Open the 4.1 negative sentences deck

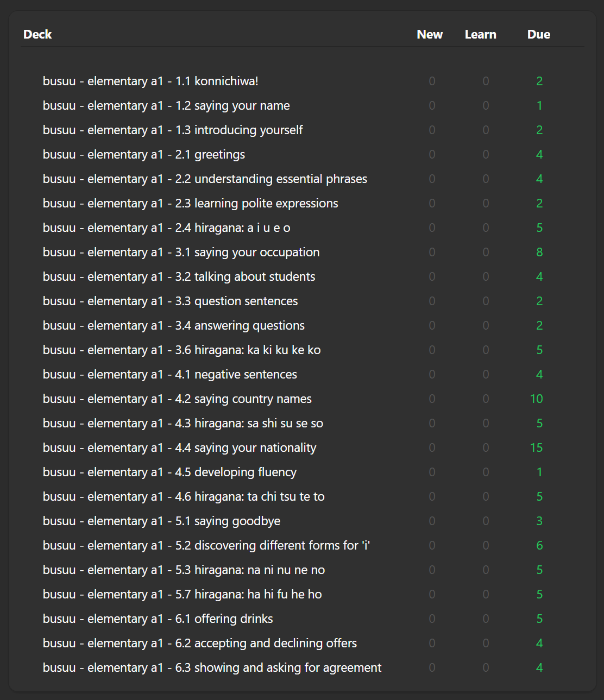pos(169,375)
